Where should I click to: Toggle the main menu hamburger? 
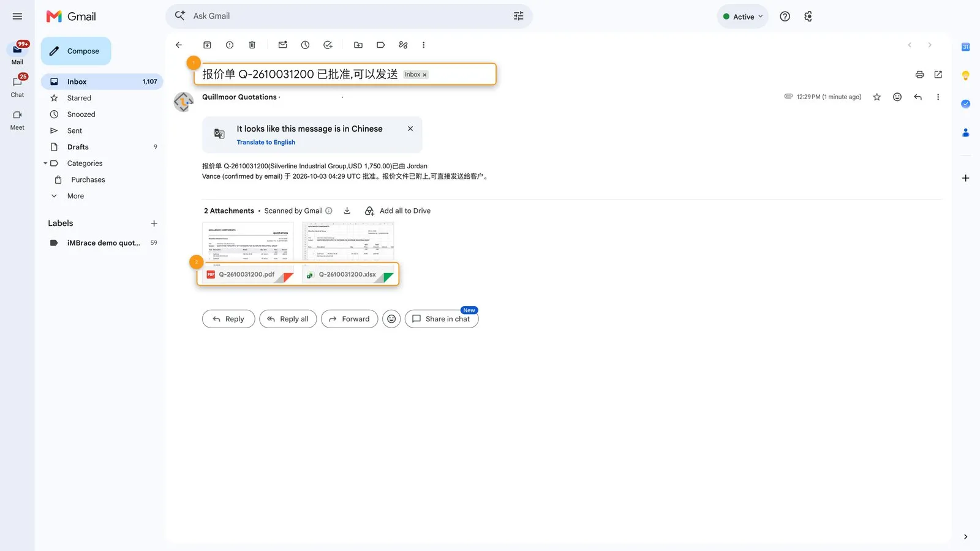coord(17,17)
